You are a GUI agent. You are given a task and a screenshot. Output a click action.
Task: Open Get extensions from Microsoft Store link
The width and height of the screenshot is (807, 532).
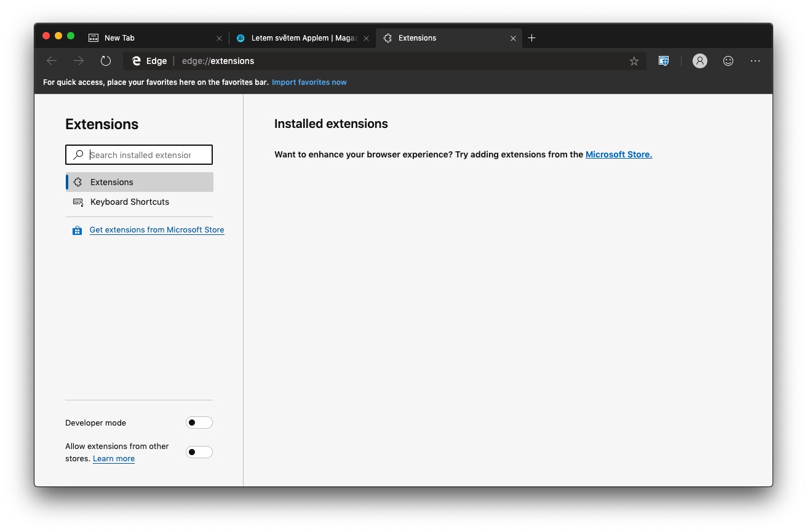157,230
